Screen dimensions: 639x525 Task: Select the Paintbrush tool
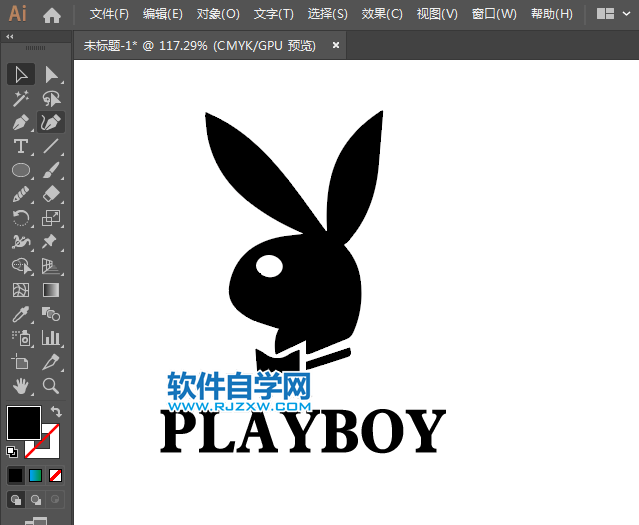pos(51,170)
